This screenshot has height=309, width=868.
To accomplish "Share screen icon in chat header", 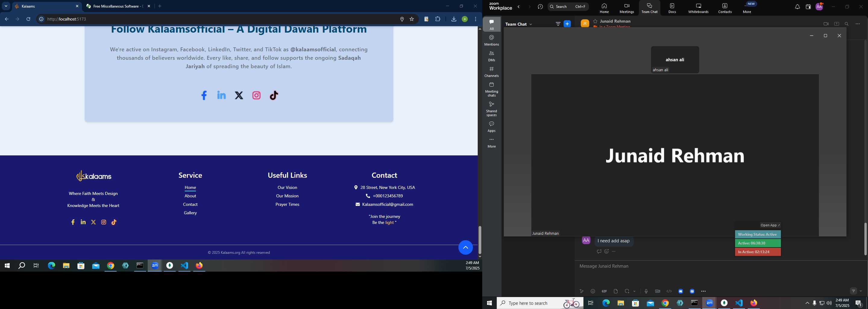I will pos(836,24).
